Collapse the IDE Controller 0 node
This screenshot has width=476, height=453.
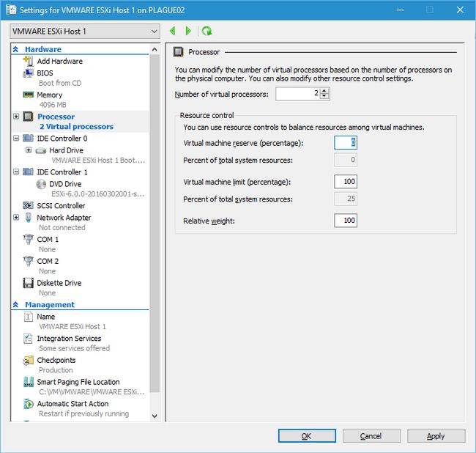(16, 139)
